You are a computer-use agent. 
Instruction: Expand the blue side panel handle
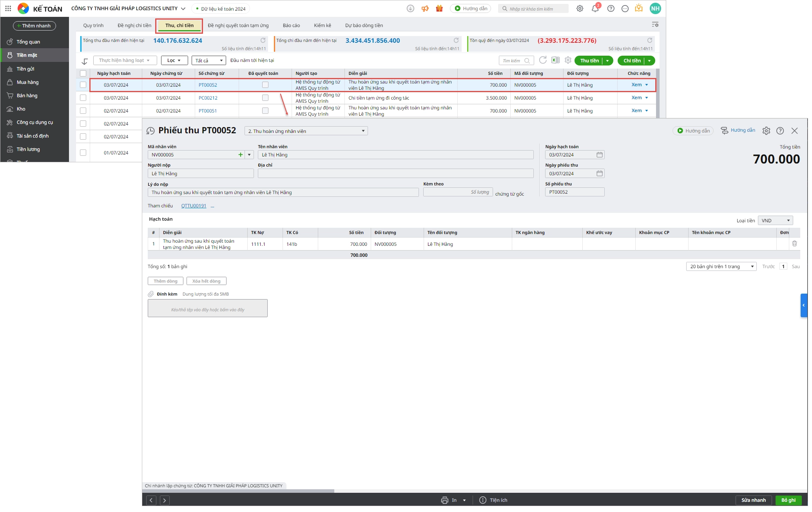click(804, 305)
